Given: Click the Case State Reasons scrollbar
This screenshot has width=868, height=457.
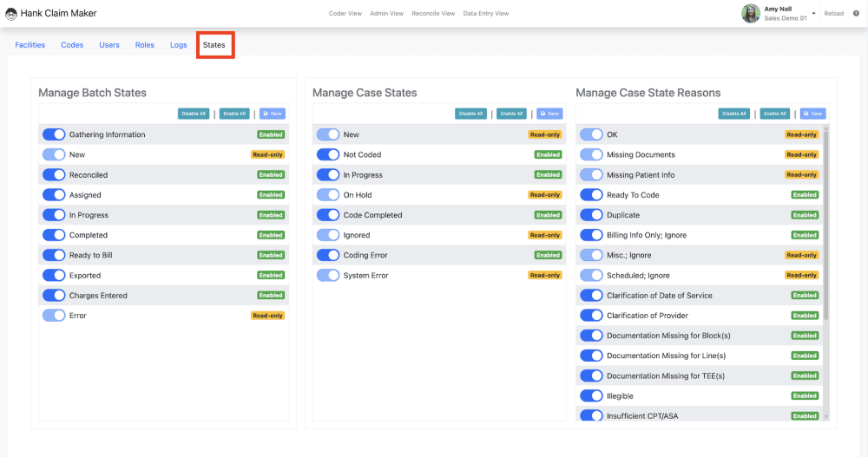Looking at the screenshot, I should click(826, 225).
